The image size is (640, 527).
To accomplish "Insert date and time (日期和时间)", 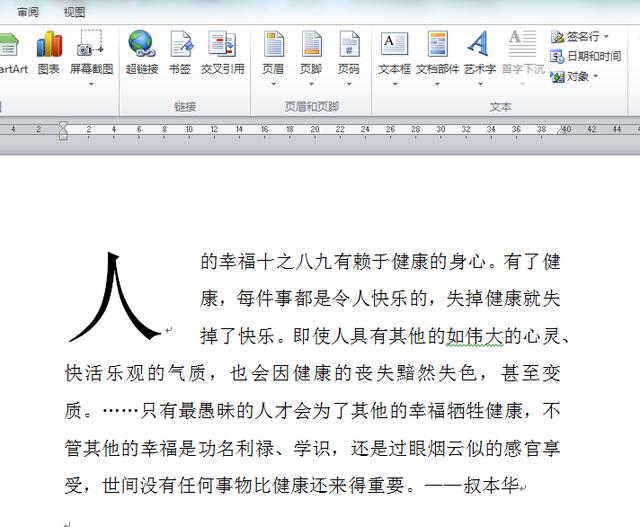I will point(586,56).
